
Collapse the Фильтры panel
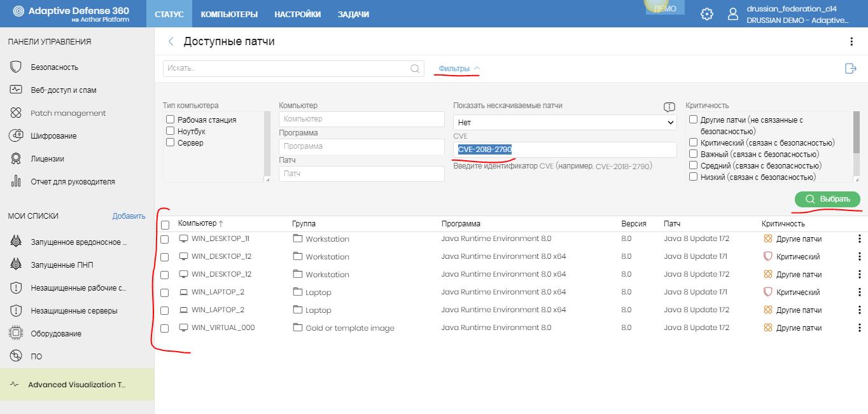pyautogui.click(x=459, y=69)
